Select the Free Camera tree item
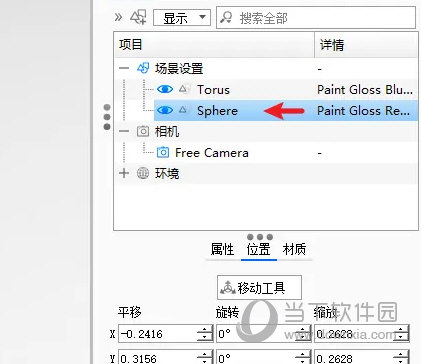This screenshot has height=364, width=421. click(x=212, y=153)
